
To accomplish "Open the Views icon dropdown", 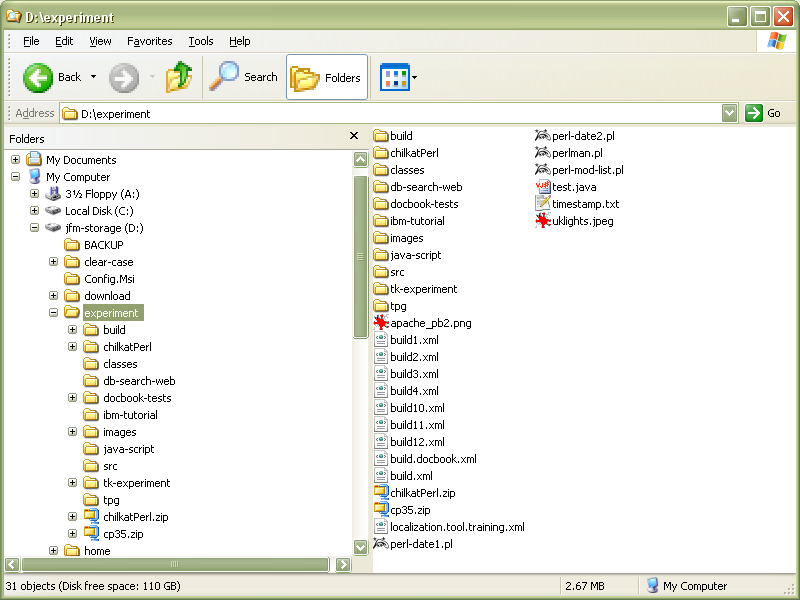I will 398,77.
